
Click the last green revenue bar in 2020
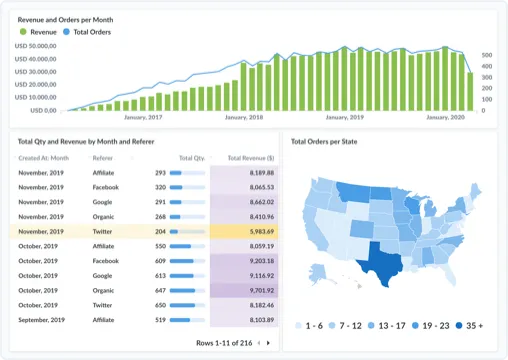coord(470,92)
